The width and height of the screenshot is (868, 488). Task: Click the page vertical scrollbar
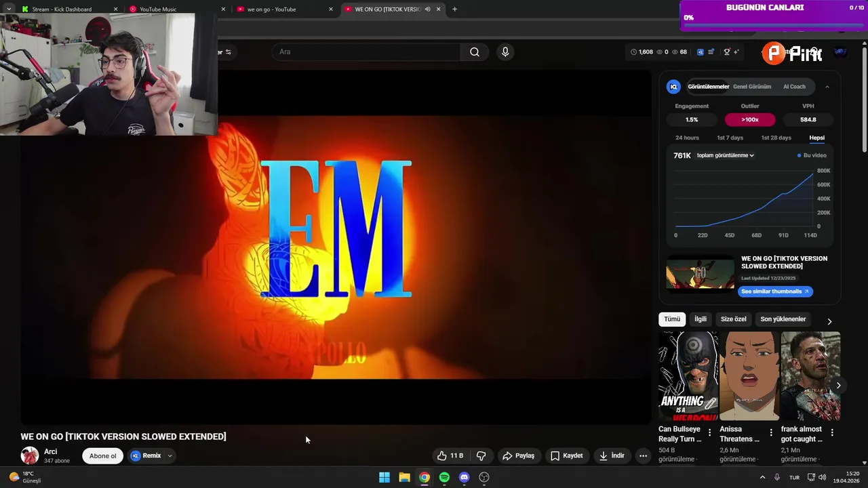tap(865, 98)
